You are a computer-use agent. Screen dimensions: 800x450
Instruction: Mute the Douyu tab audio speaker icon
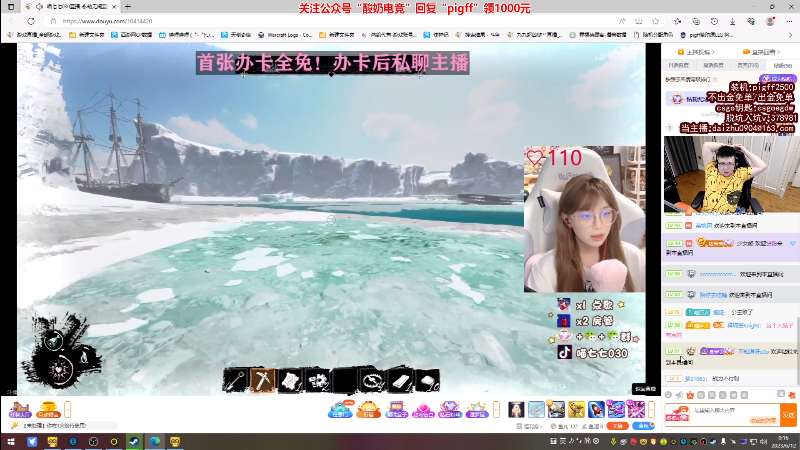point(39,7)
